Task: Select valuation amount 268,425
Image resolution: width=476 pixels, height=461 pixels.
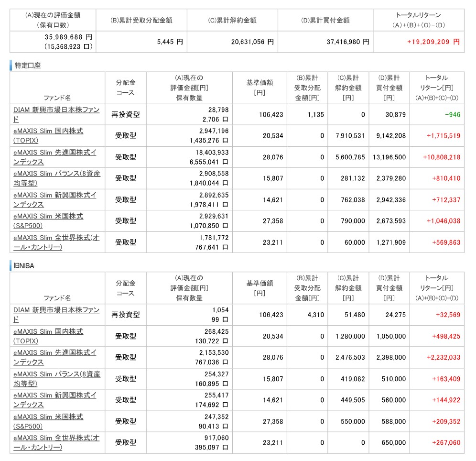Action: (x=216, y=331)
